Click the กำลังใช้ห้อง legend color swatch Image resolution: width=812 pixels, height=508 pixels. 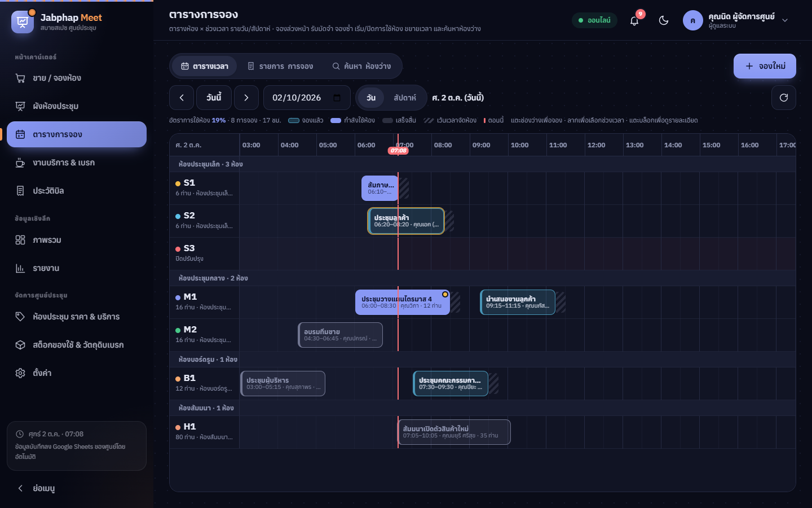336,120
